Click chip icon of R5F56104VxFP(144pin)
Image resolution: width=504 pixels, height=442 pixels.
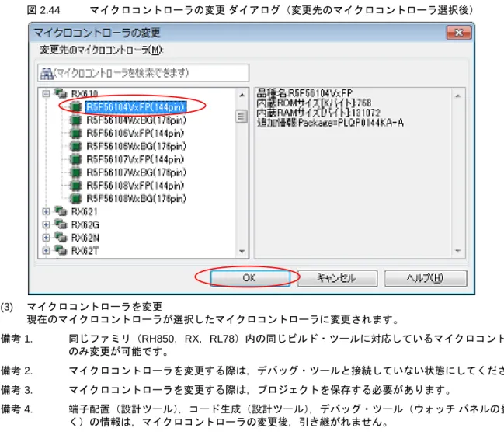click(x=75, y=106)
